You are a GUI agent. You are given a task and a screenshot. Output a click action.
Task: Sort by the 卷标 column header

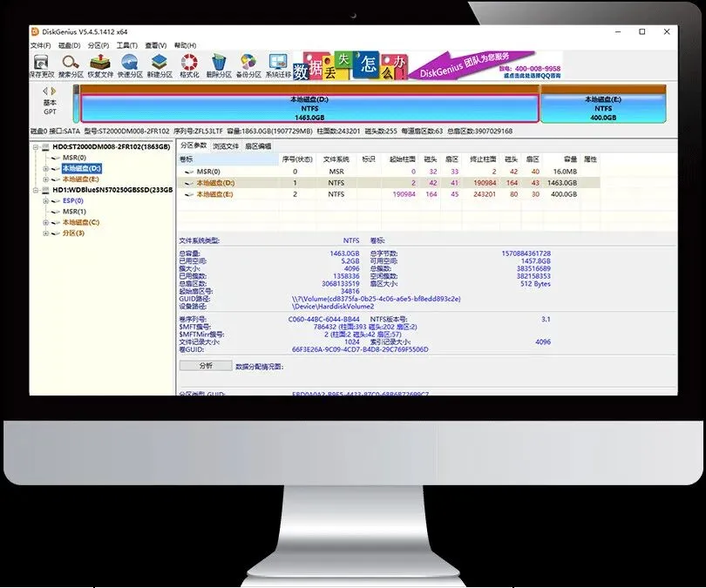point(228,159)
